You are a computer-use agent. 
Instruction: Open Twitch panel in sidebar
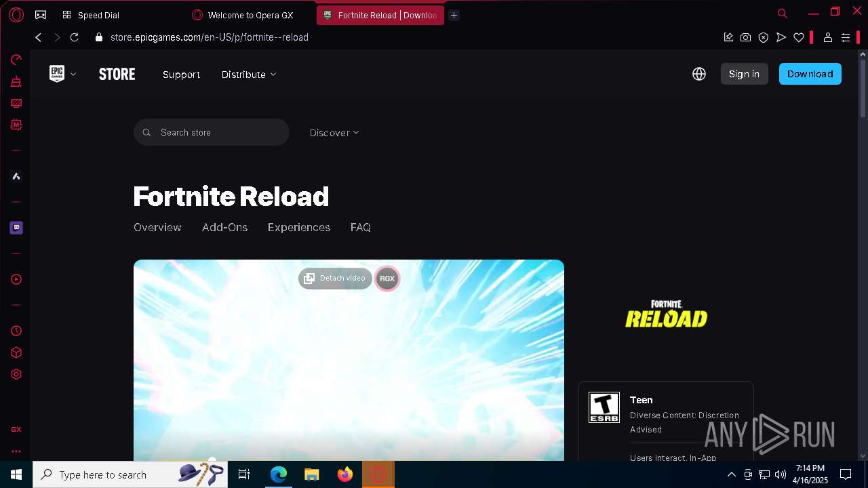click(16, 228)
